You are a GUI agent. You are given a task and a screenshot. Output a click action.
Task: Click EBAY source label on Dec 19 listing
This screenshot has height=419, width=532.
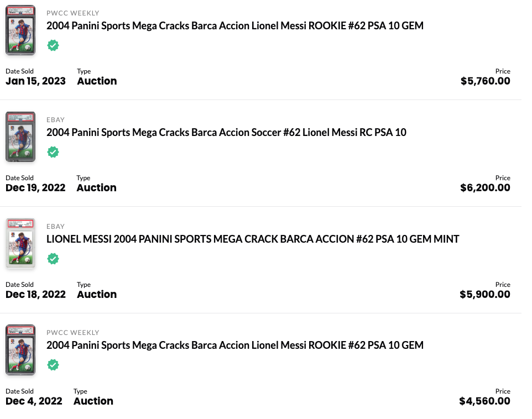(56, 120)
